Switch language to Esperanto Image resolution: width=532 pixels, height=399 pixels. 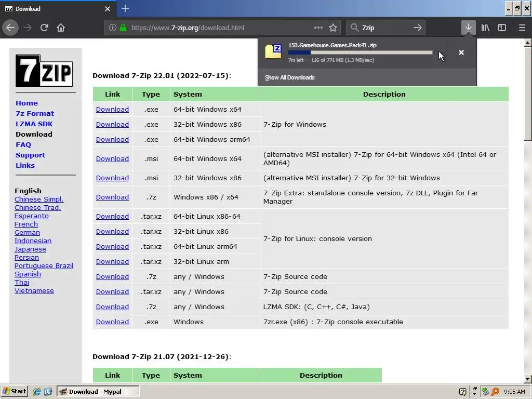pyautogui.click(x=32, y=216)
